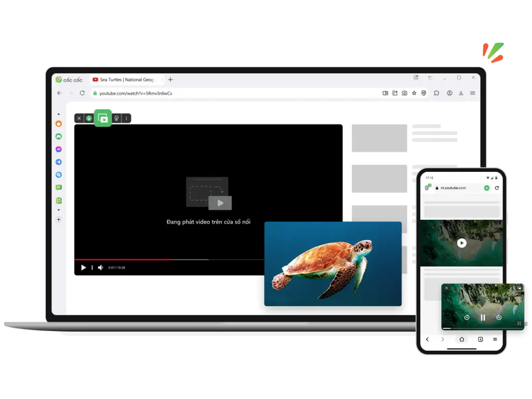Screen dimensions: 532x399
Task: Open the AI assistant sidebar icon
Action: click(59, 188)
